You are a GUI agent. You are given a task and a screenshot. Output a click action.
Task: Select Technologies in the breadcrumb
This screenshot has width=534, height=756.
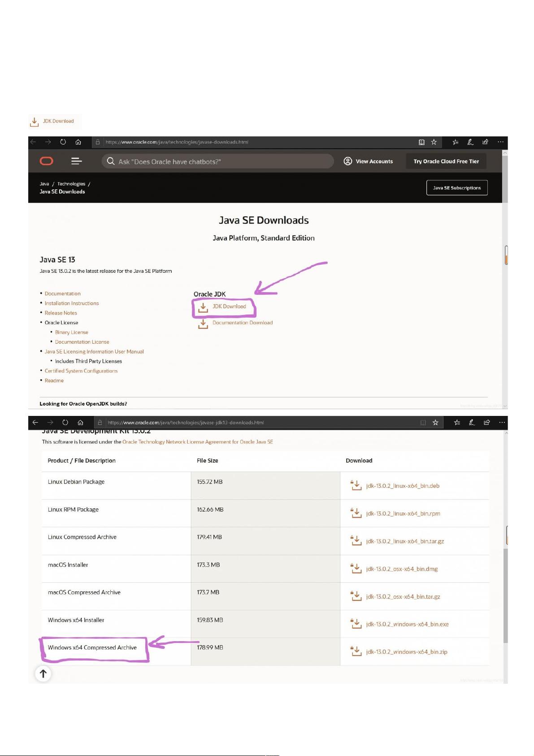[71, 184]
